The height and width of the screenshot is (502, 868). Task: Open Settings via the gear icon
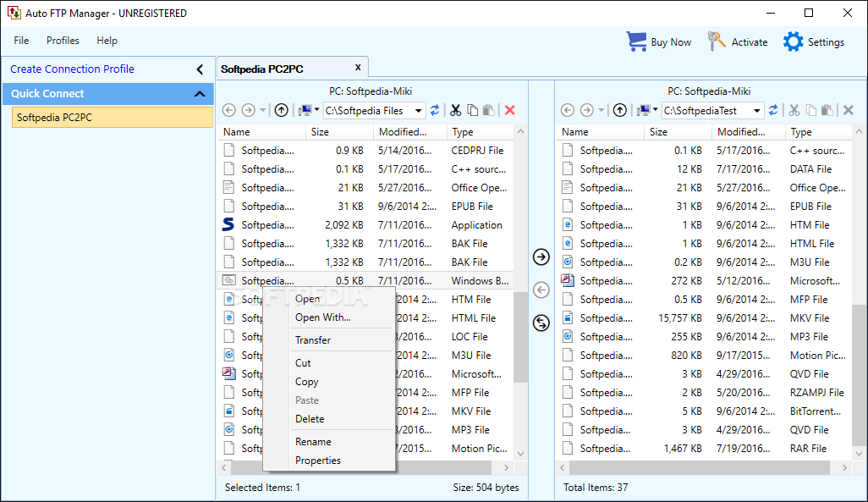click(x=794, y=41)
